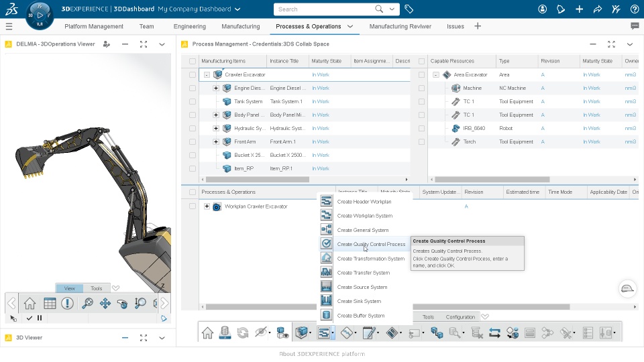Click the Create Transfer System forklift icon
Image resolution: width=644 pixels, height=362 pixels.
(x=326, y=272)
